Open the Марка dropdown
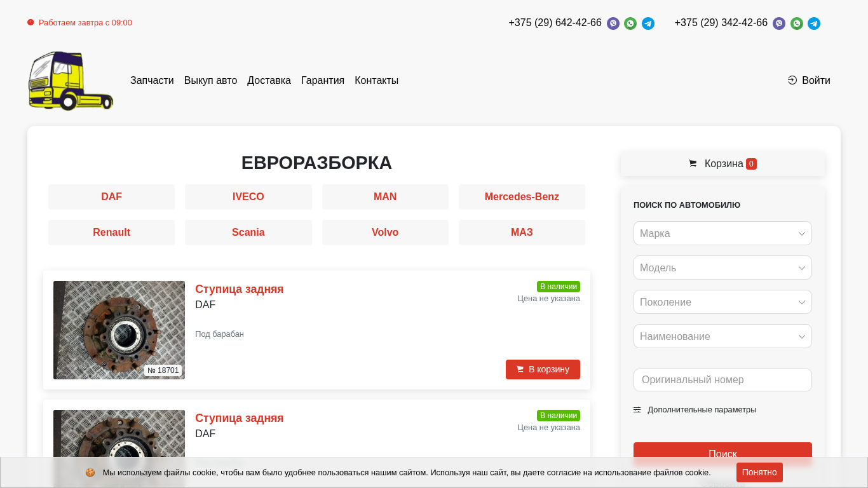 722,233
